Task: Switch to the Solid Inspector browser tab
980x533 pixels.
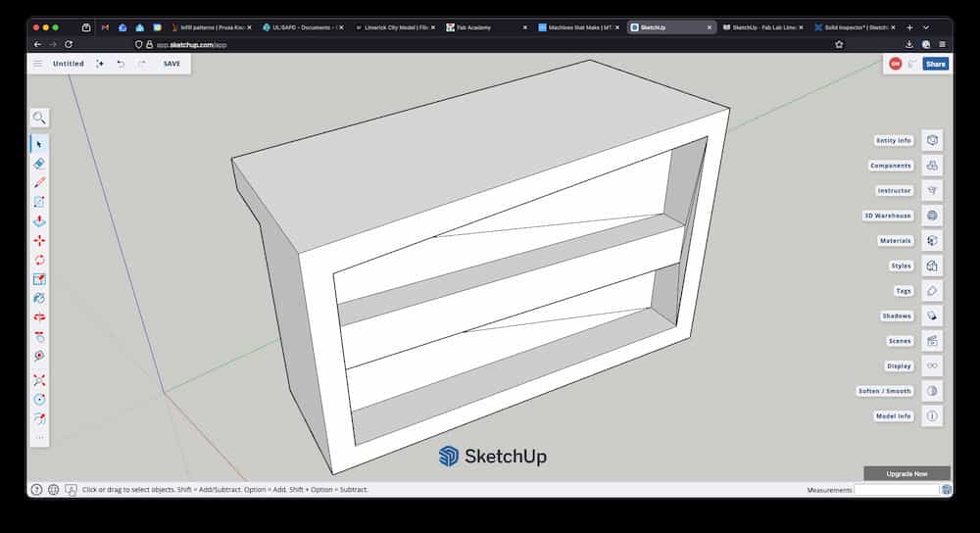Action: coord(853,27)
